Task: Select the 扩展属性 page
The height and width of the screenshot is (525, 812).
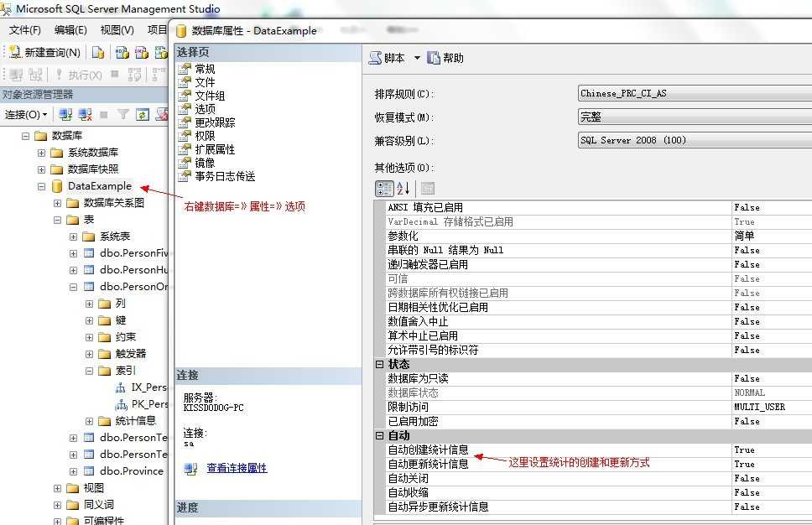Action: [215, 149]
